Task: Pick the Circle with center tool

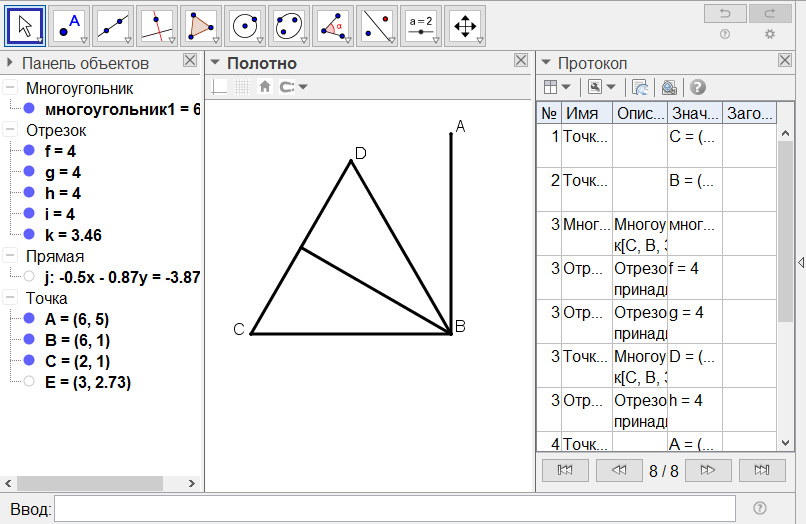Action: (x=245, y=26)
